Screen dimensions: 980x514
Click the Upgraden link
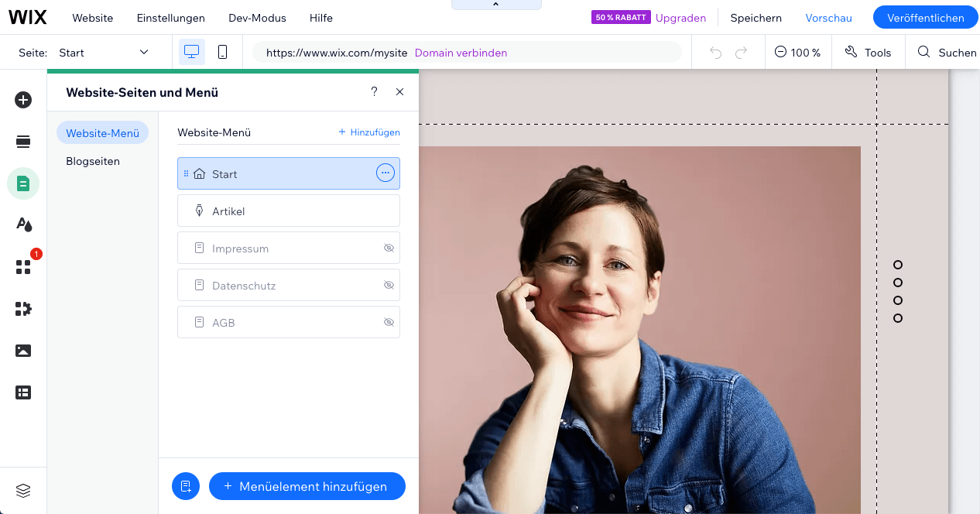click(680, 18)
